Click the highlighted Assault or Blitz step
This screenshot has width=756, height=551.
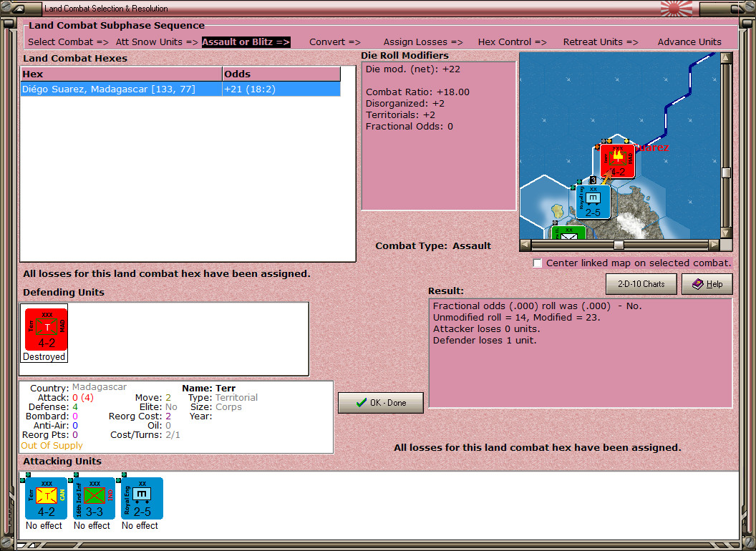(x=246, y=42)
